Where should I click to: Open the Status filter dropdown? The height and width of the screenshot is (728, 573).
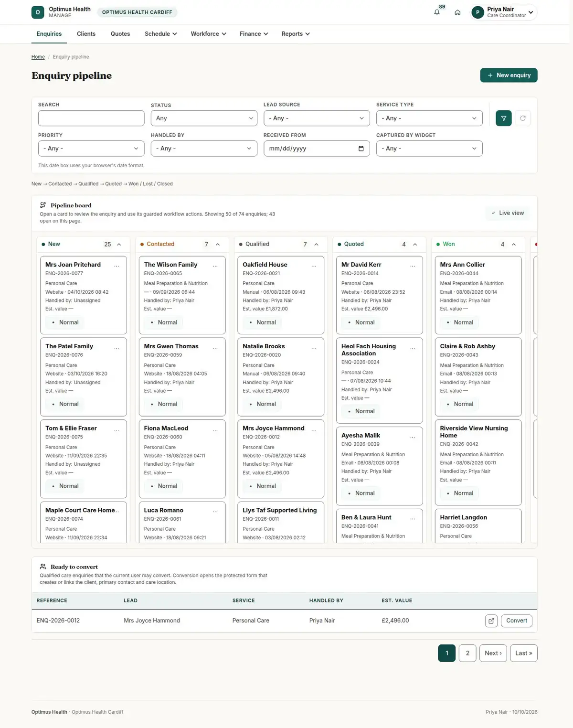click(x=204, y=118)
